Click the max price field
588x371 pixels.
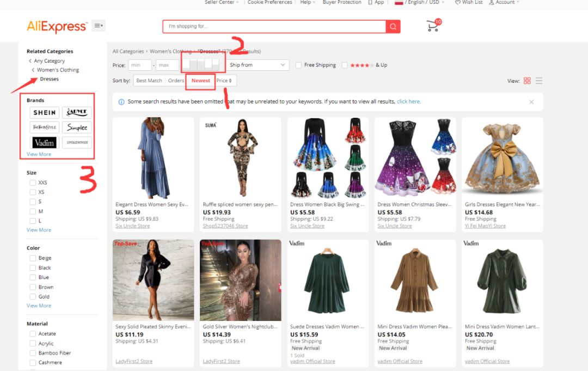[x=167, y=65]
